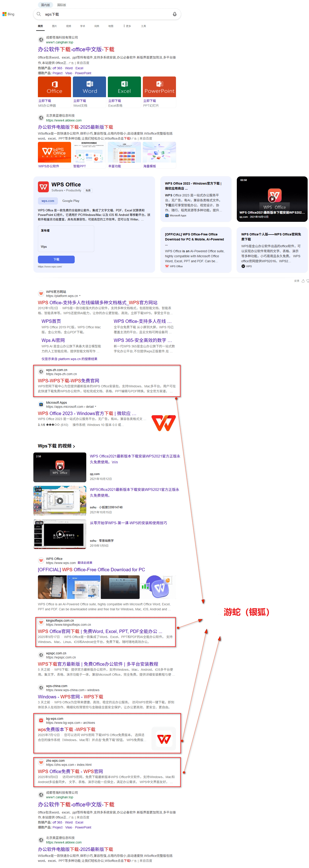Viewport: 309px width, 868px height.
Task: Click the thumbs-up feedback icon
Action: (303, 281)
